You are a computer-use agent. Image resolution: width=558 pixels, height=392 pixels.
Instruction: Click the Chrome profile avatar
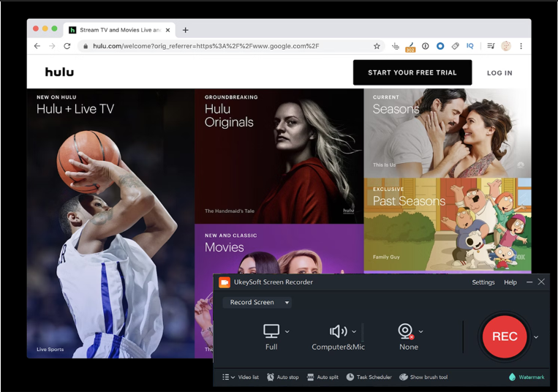click(506, 46)
